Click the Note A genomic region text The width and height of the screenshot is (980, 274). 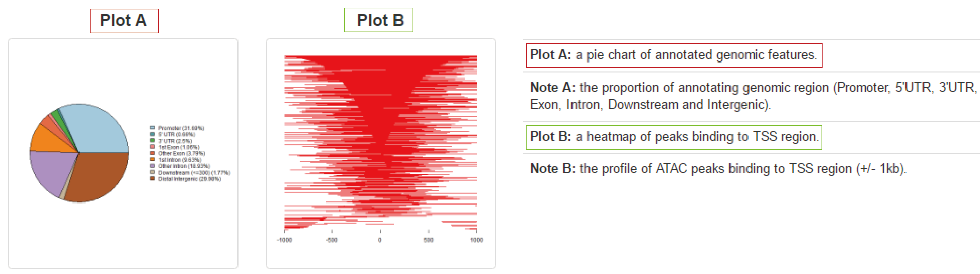coord(753,96)
